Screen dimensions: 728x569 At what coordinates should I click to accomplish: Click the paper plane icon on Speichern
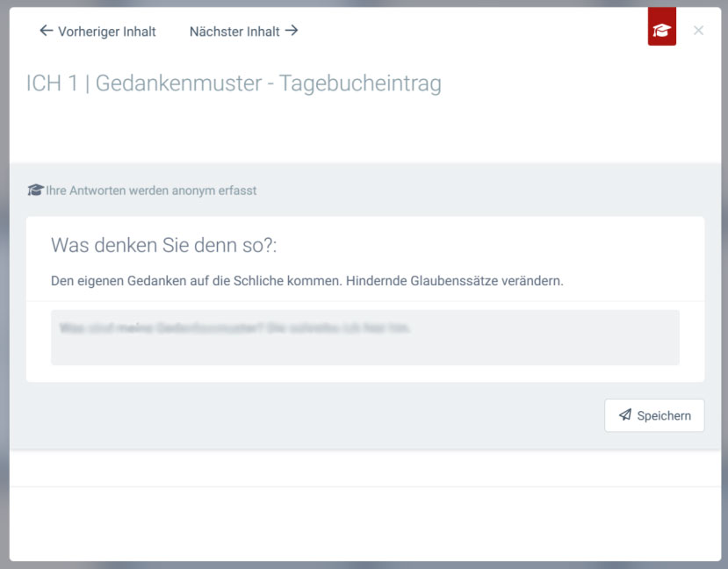click(624, 415)
